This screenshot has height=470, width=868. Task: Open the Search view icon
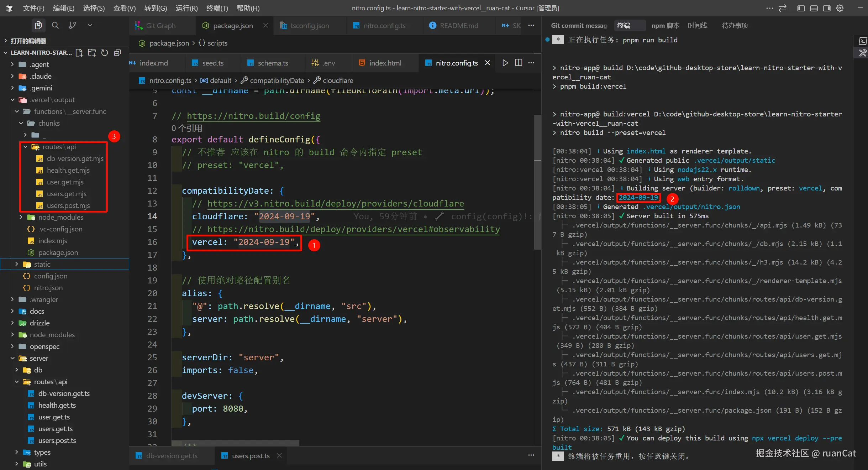[55, 25]
